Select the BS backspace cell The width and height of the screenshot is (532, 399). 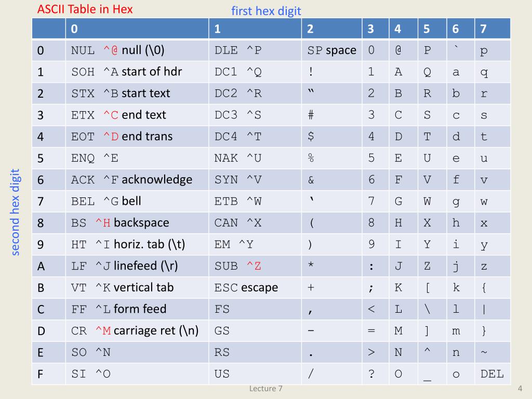[137, 223]
